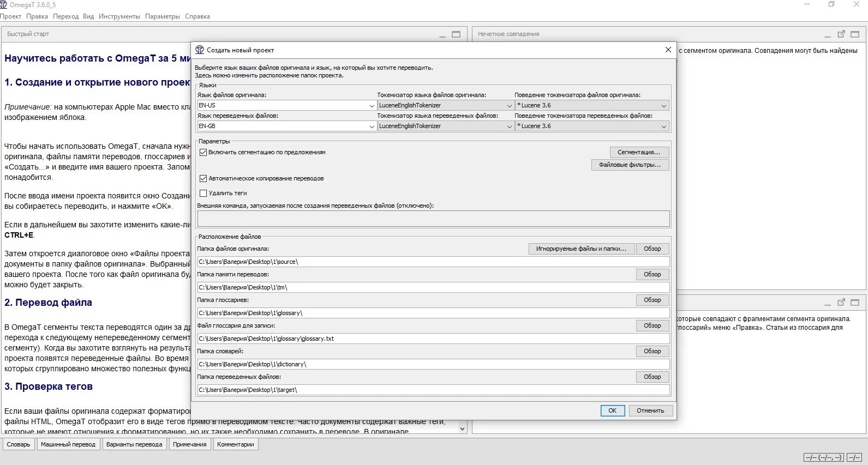Viewport: 868px width, 465px height.
Task: Open the Инструменты menu
Action: (x=119, y=16)
